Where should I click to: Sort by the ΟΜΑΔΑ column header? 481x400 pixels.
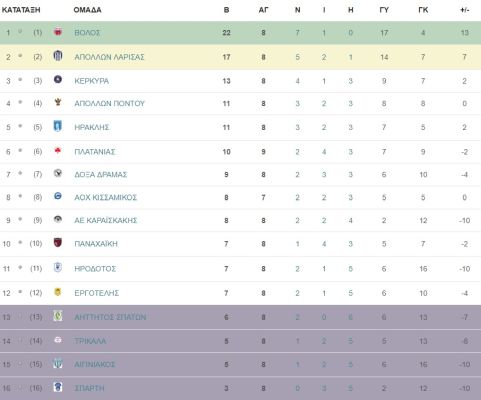[x=87, y=10]
